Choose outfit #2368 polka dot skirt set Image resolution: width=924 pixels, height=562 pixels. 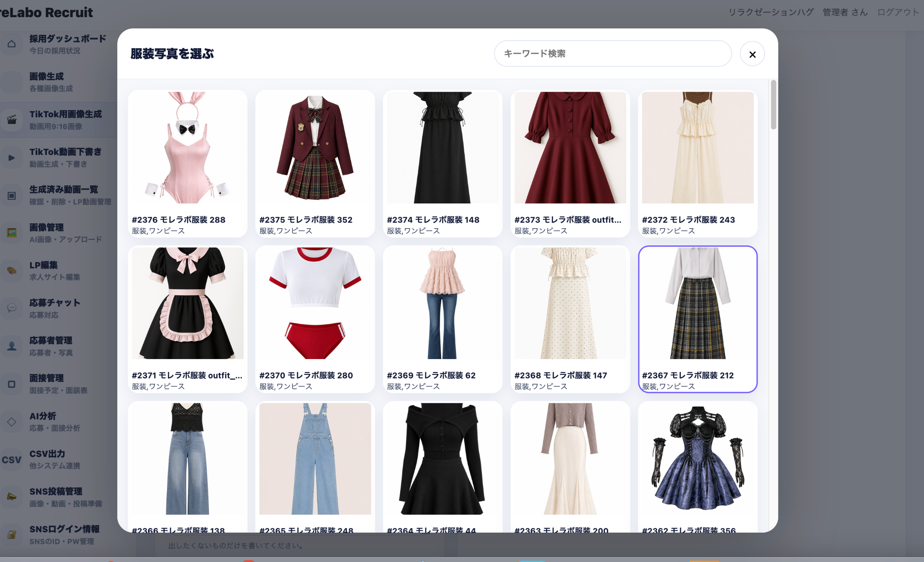570,319
